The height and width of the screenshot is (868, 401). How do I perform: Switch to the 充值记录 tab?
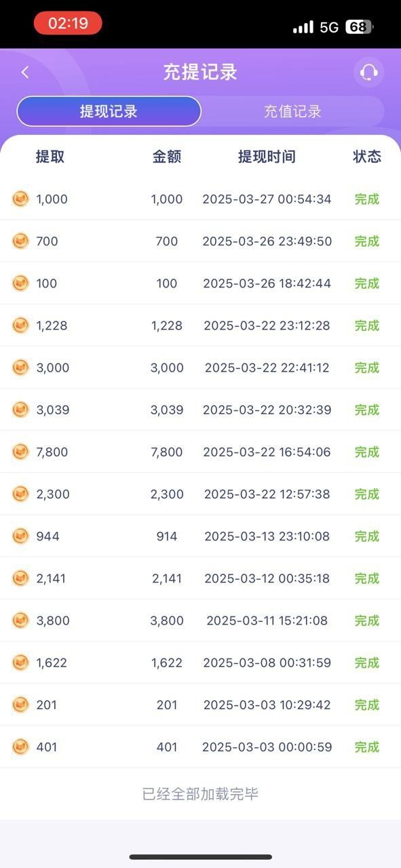[x=292, y=111]
